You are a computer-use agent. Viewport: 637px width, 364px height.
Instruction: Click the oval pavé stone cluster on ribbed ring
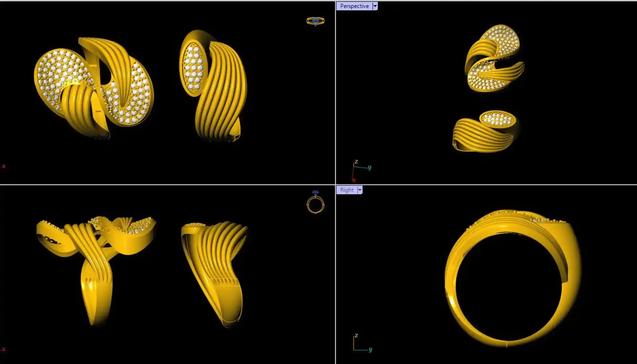[x=193, y=68]
